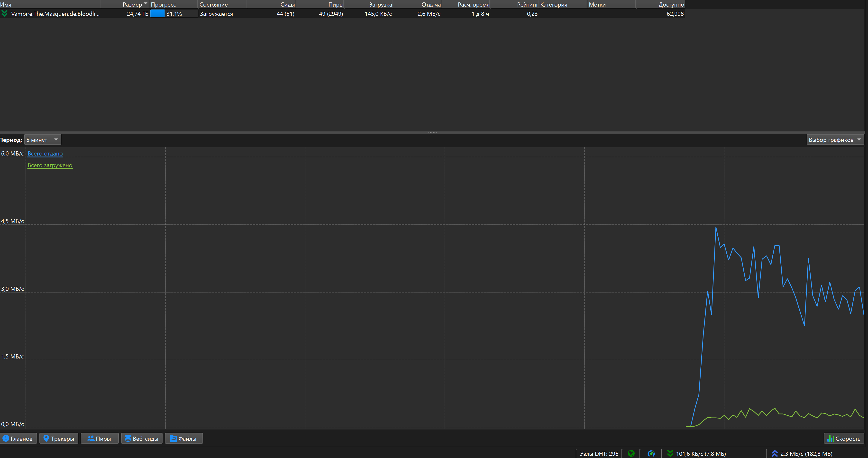Switch to the Файлы tab
Viewport: 868px width, 458px height.
coord(184,439)
